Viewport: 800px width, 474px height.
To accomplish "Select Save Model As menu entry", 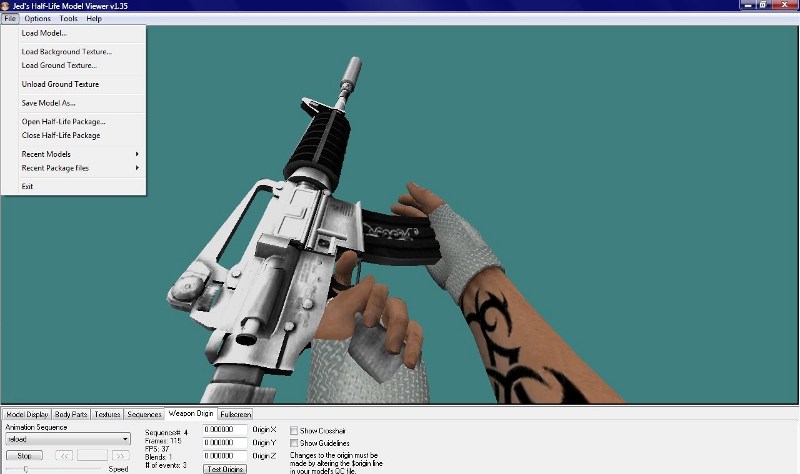I will point(48,102).
